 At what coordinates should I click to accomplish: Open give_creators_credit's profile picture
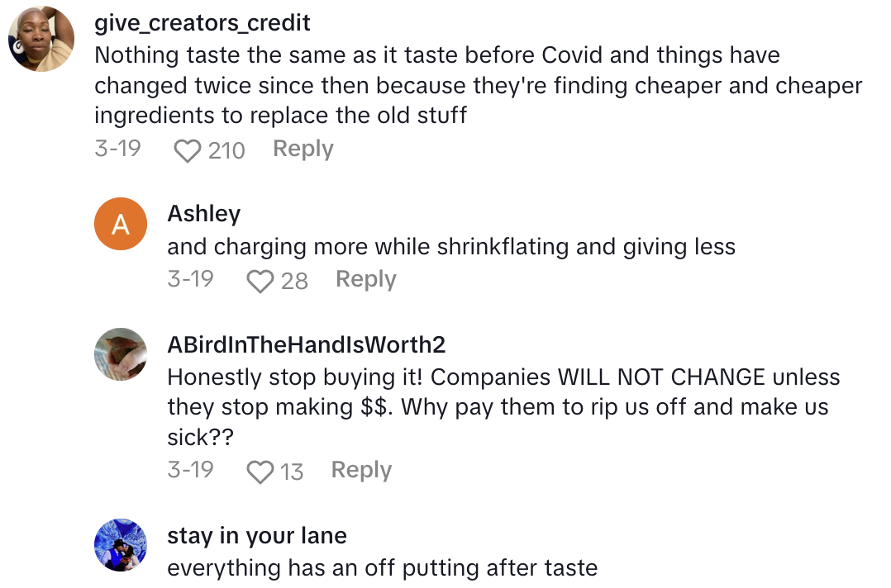point(40,37)
